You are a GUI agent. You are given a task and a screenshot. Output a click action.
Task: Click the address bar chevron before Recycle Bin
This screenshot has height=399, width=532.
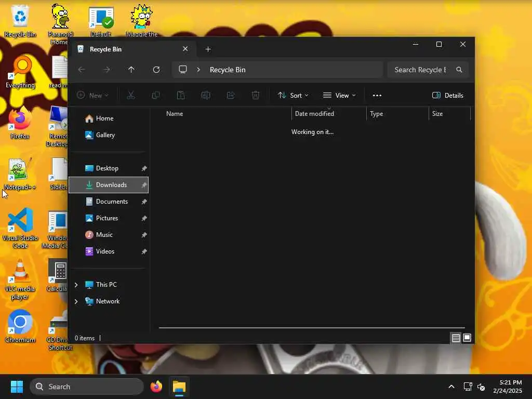(x=198, y=70)
